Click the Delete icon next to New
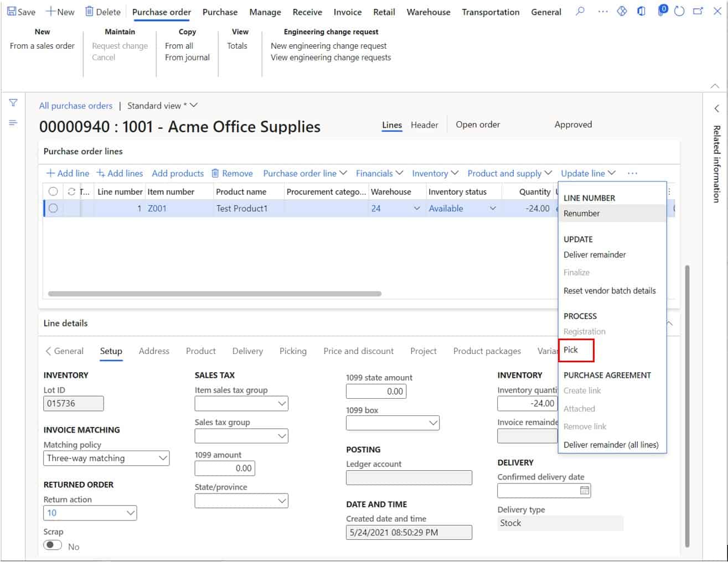728x562 pixels. (90, 11)
